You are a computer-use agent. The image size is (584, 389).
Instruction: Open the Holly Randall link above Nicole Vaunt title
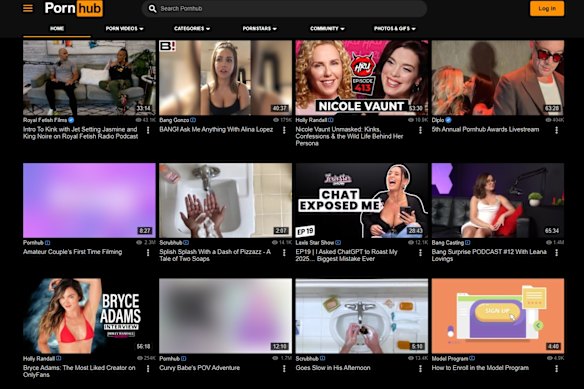click(x=311, y=120)
